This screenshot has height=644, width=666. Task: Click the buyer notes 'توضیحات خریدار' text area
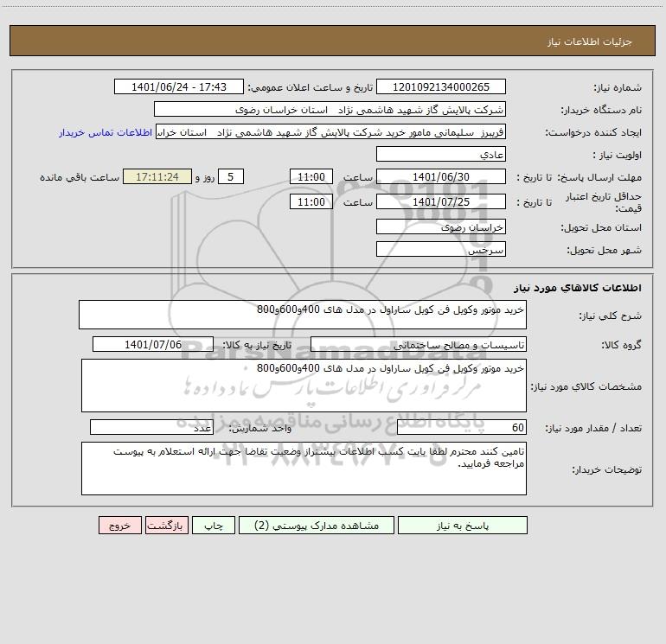(x=304, y=469)
